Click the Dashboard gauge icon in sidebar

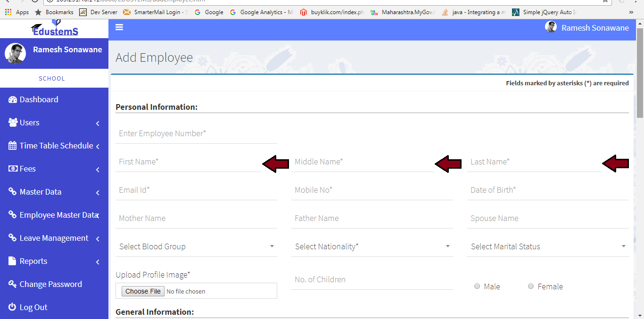pyautogui.click(x=13, y=99)
